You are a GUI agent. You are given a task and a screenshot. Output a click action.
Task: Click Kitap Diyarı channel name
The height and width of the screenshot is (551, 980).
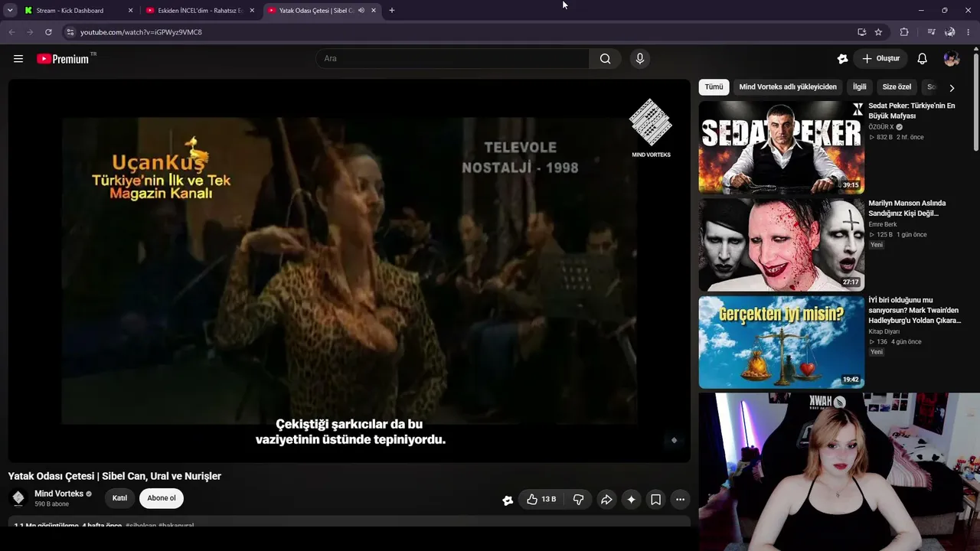[x=884, y=331]
